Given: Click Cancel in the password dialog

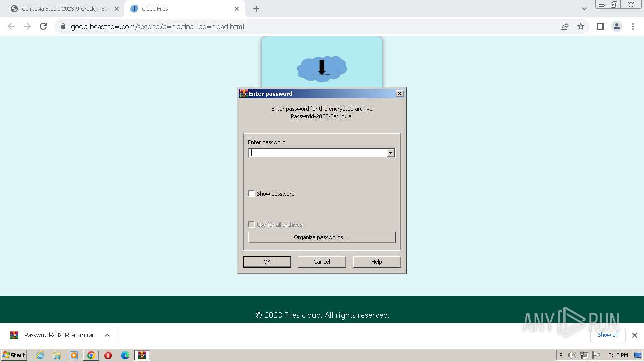Looking at the screenshot, I should (321, 262).
